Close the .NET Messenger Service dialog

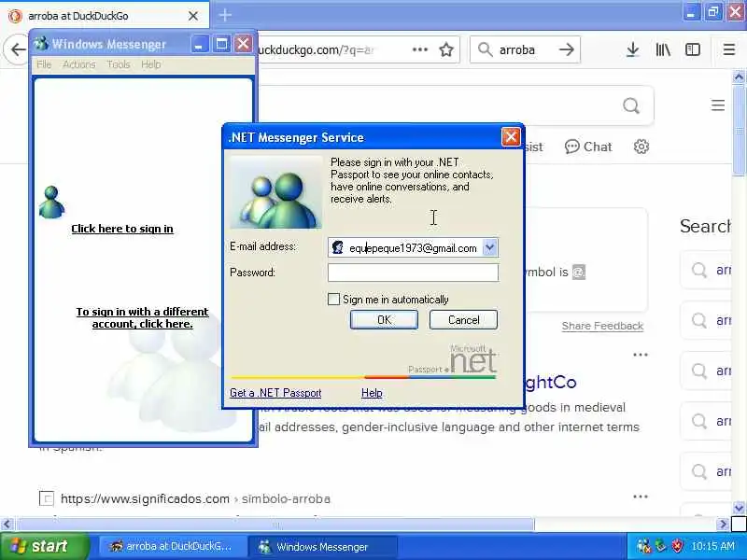(x=511, y=137)
